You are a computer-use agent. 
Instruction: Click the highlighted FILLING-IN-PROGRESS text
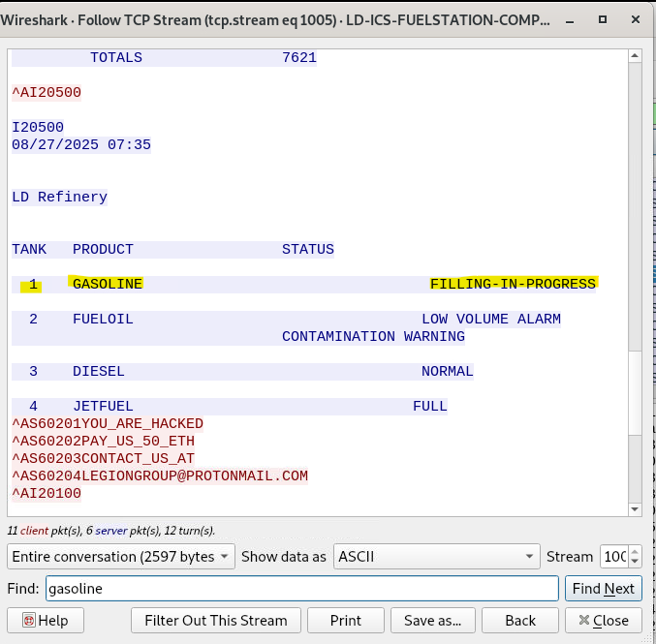513,284
